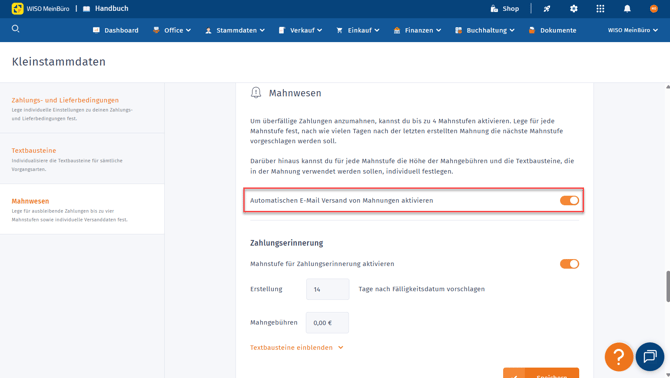Open the Handbuch book icon link
The width and height of the screenshot is (670, 378).
(x=86, y=9)
